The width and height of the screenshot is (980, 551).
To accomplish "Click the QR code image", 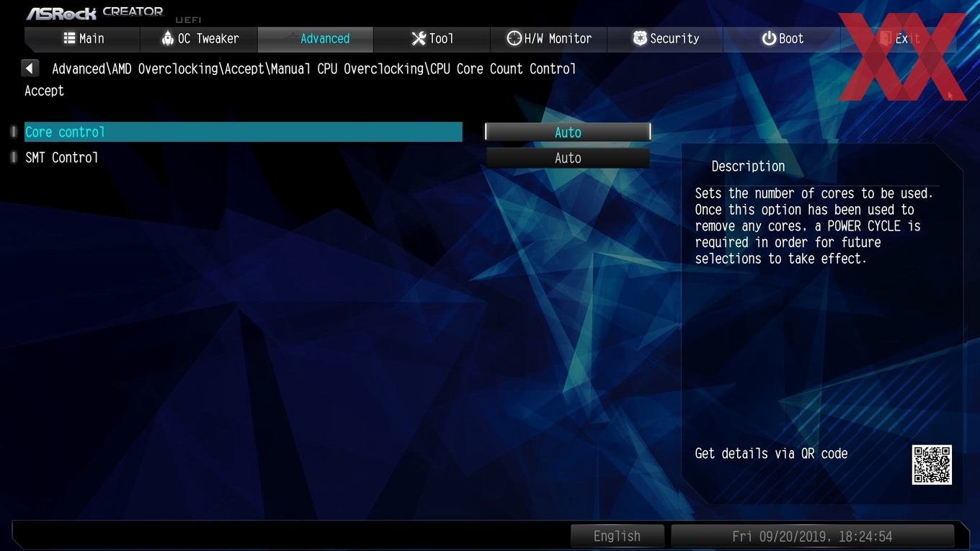I will (932, 465).
